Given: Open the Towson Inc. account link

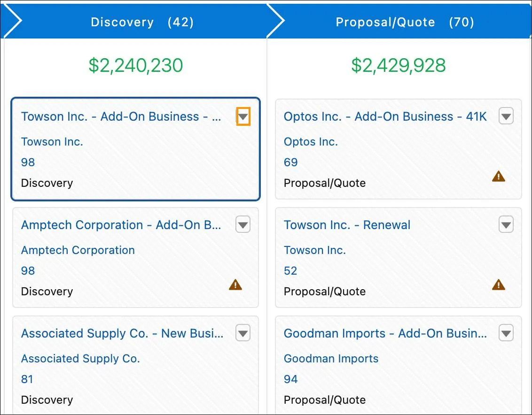Looking at the screenshot, I should pyautogui.click(x=52, y=142).
